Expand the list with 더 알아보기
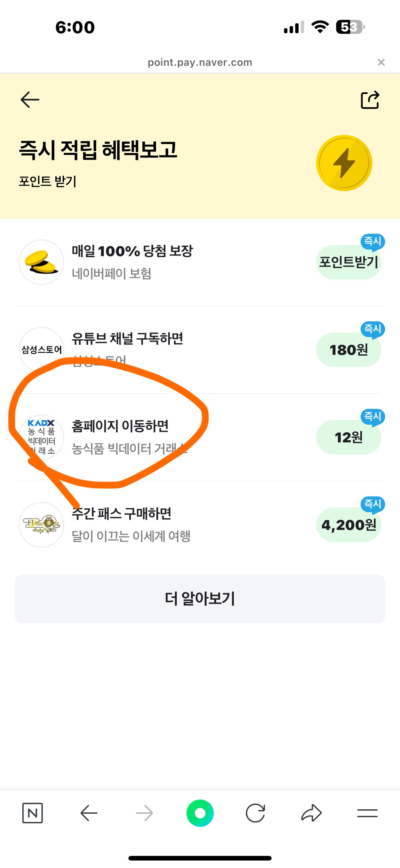 coord(200,599)
